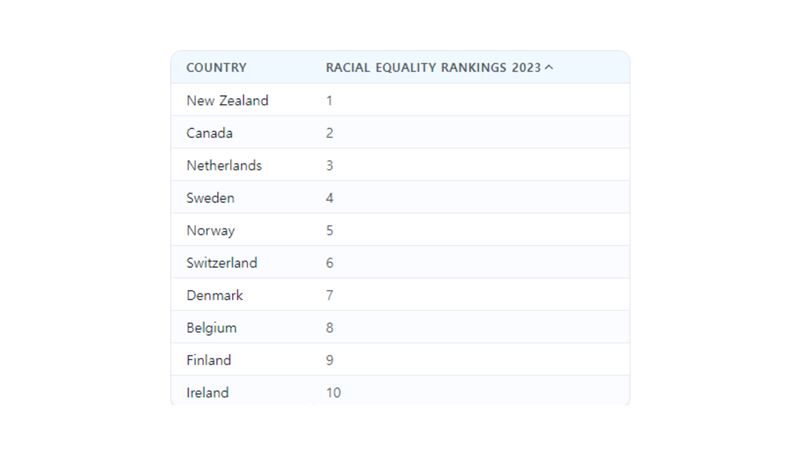
Task: Click rank value 1 for New Zealand
Action: pos(330,101)
